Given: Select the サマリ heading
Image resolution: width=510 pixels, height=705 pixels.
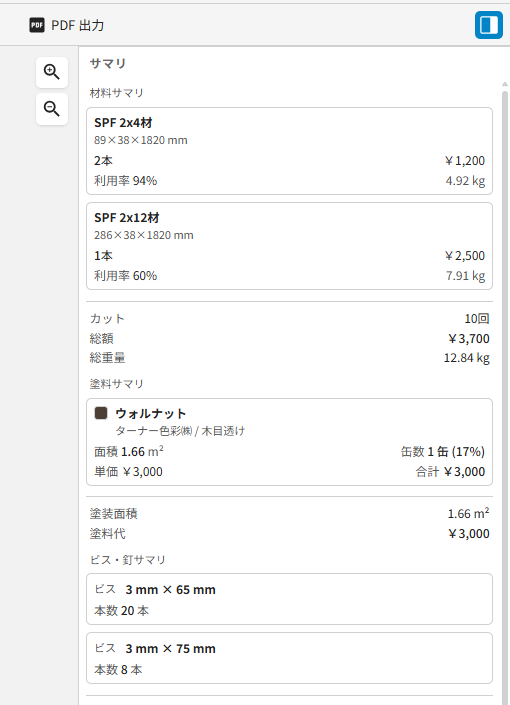Looking at the screenshot, I should point(107,63).
